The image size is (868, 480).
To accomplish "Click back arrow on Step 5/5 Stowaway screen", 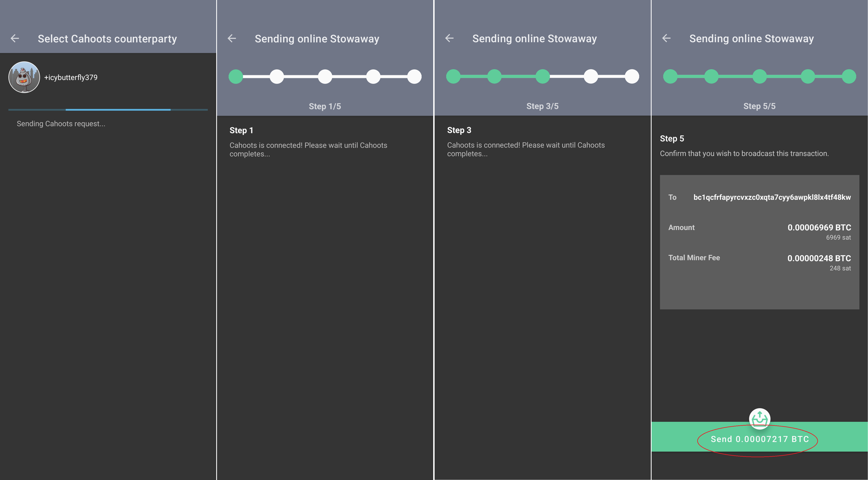I will point(666,38).
